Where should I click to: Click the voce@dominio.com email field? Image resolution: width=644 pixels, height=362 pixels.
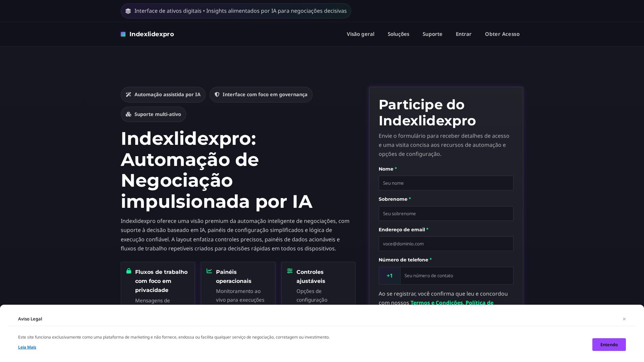[x=446, y=244]
